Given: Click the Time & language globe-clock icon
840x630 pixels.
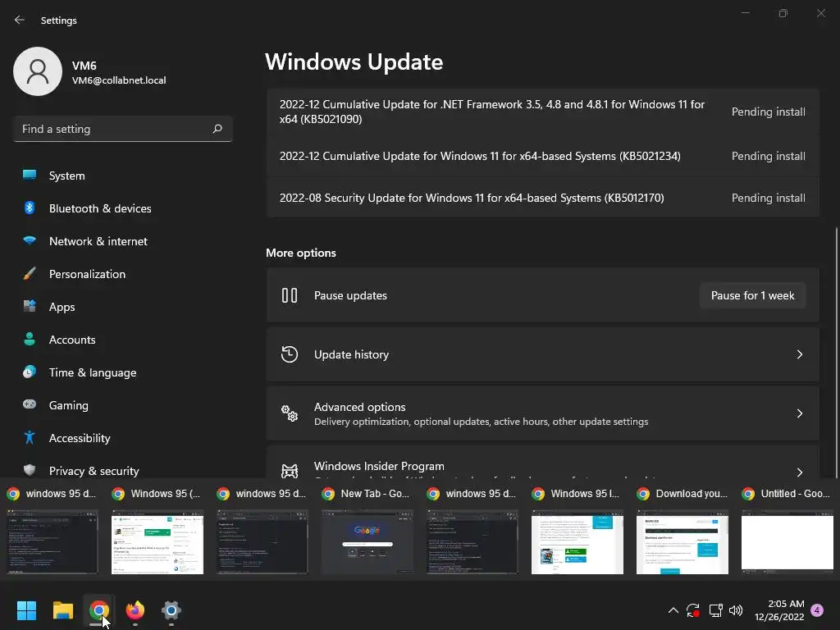Looking at the screenshot, I should click(x=30, y=372).
